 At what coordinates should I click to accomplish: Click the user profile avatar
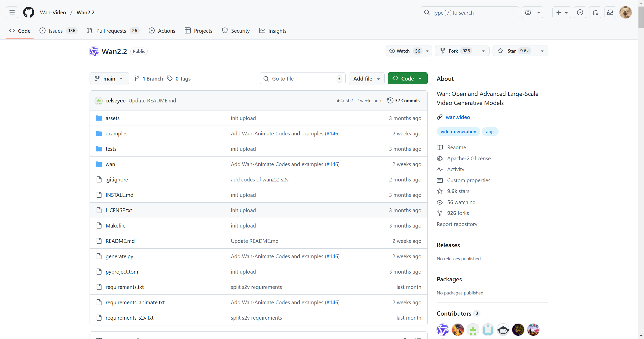point(625,12)
